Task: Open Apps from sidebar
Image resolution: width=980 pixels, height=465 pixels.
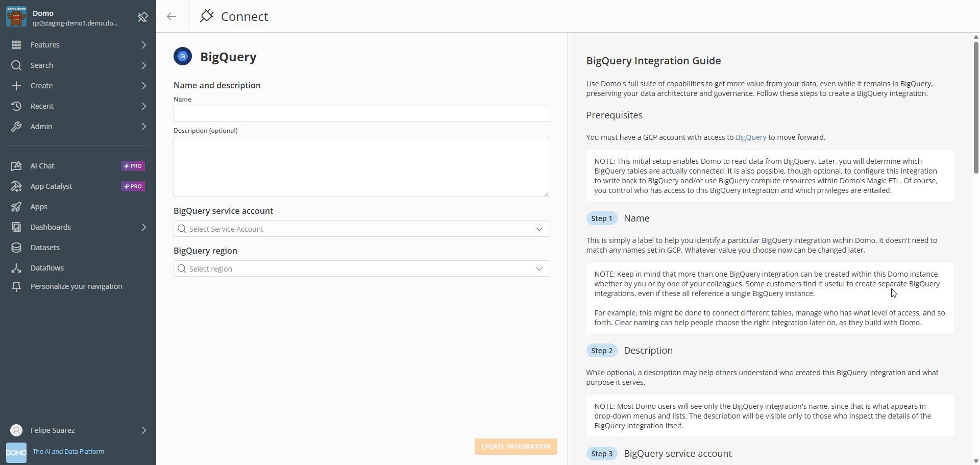Action: pos(78,207)
